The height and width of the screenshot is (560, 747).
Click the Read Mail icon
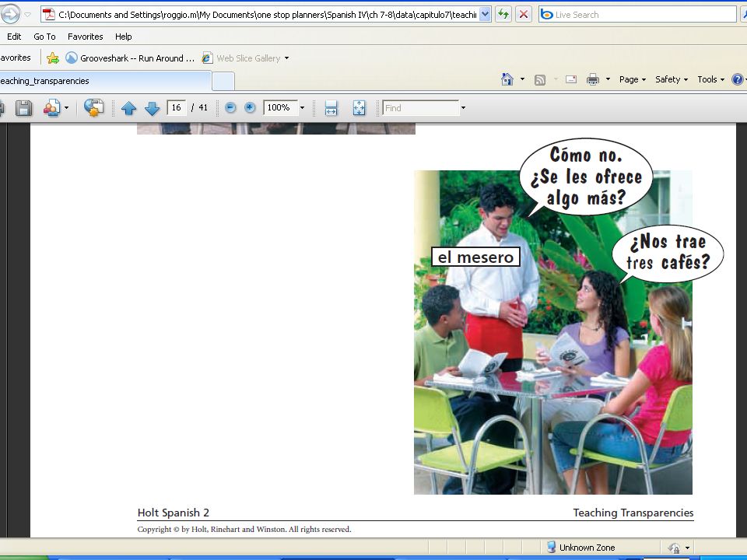[x=570, y=79]
